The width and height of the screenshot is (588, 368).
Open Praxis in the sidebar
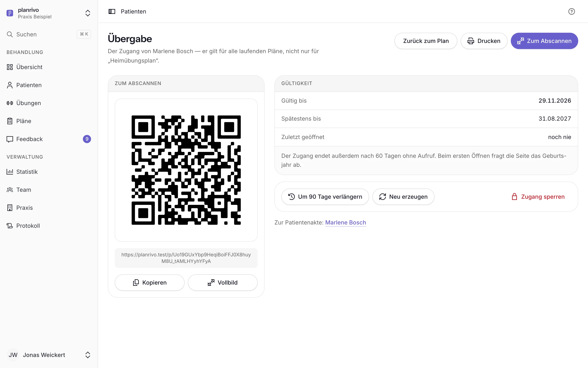[x=49, y=208]
